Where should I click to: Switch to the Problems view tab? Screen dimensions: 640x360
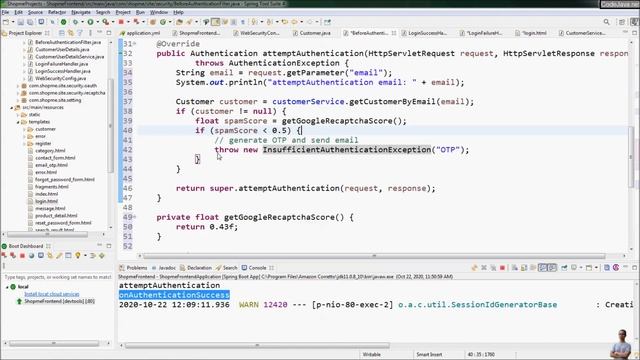pos(133,268)
